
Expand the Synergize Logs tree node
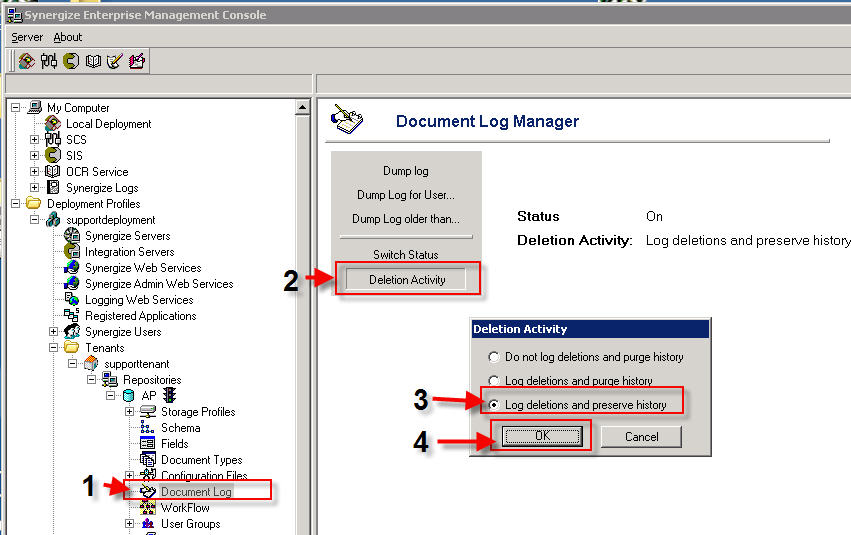click(35, 188)
